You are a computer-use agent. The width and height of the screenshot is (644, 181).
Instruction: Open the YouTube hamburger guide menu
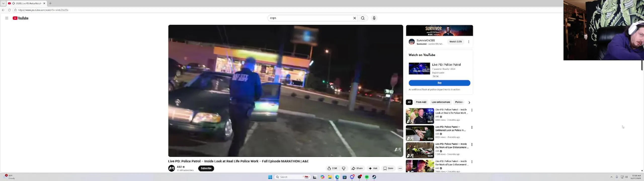coord(7,18)
